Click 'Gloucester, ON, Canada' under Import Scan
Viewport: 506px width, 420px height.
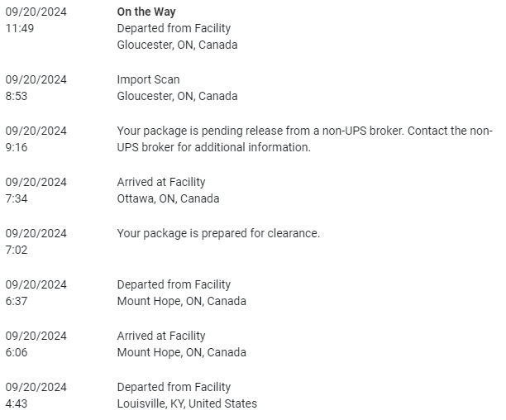click(177, 96)
